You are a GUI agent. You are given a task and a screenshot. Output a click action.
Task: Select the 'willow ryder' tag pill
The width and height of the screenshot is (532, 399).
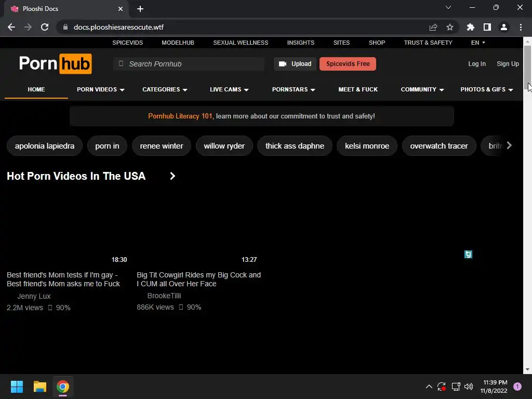(224, 146)
